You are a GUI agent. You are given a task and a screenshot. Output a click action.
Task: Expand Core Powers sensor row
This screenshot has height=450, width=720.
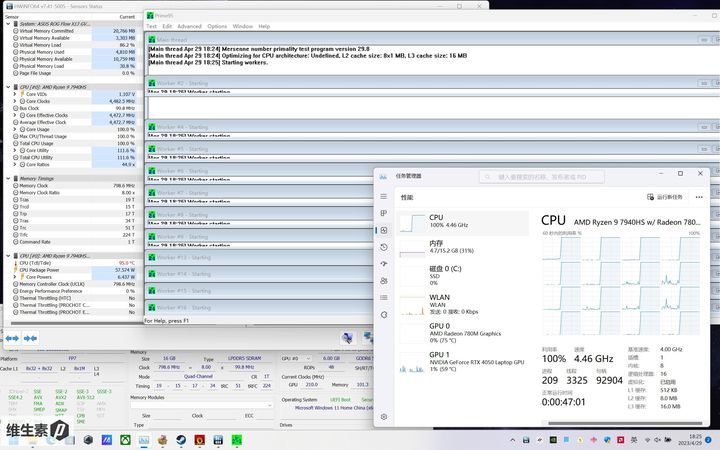pyautogui.click(x=15, y=277)
